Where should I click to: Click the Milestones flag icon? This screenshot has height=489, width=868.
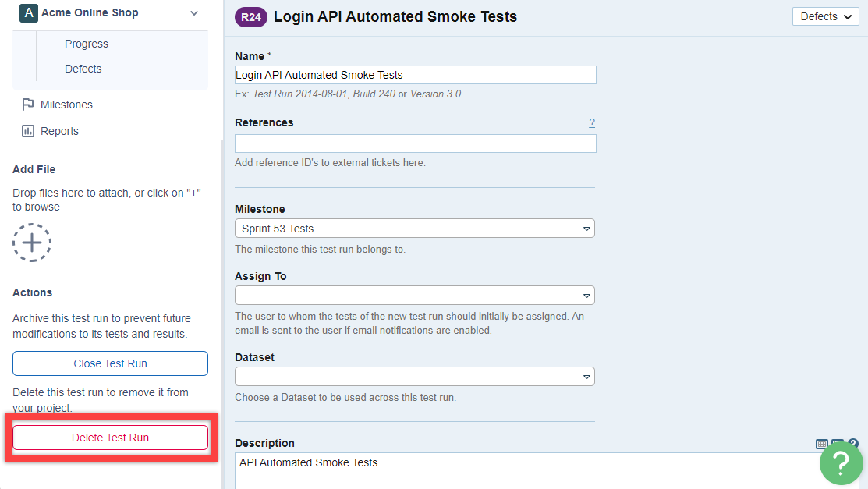coord(28,105)
